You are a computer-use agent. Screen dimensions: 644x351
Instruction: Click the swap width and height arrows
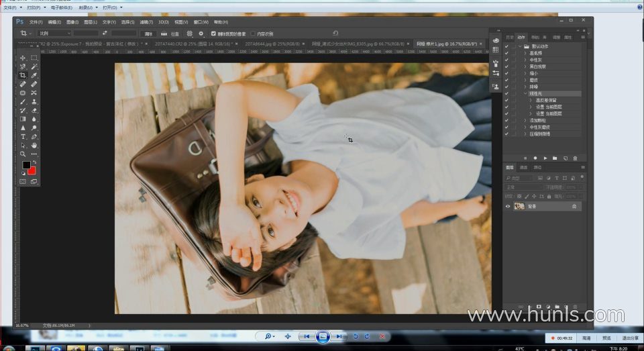click(x=105, y=34)
